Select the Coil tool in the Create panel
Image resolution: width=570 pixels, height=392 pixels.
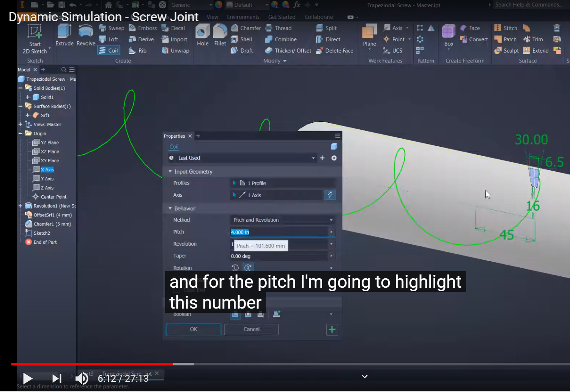(x=109, y=50)
